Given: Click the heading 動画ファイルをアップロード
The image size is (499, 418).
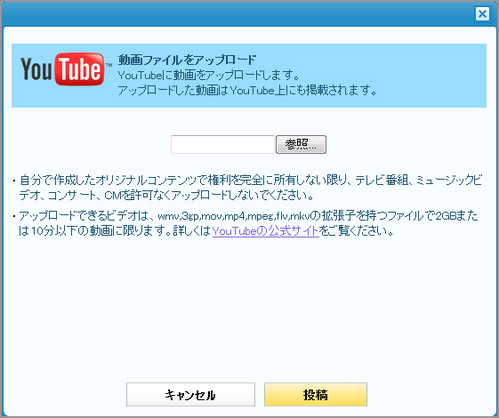Looking at the screenshot, I should coord(187,60).
